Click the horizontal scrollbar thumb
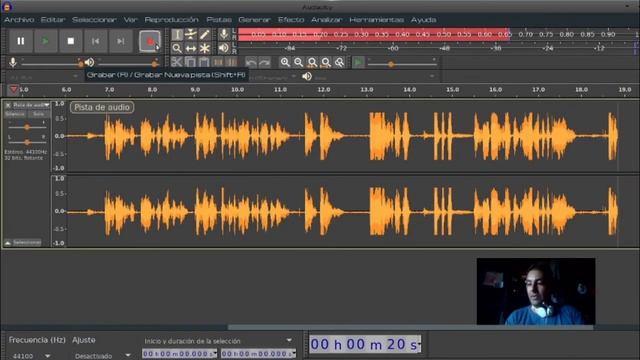 pos(410,327)
